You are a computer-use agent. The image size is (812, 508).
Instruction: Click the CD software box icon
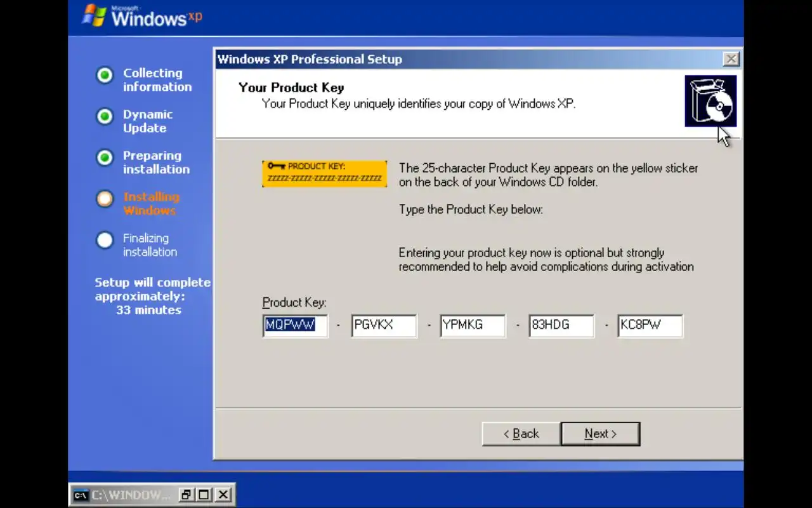click(710, 101)
